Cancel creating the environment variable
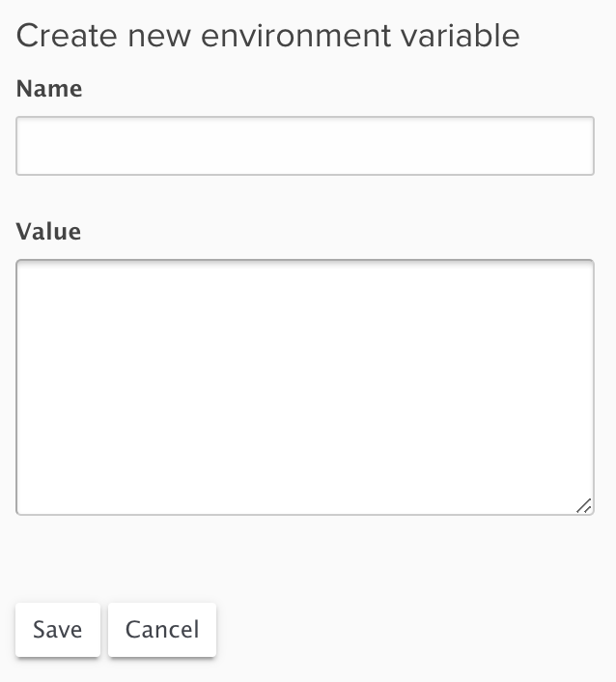This screenshot has width=616, height=682. (162, 630)
